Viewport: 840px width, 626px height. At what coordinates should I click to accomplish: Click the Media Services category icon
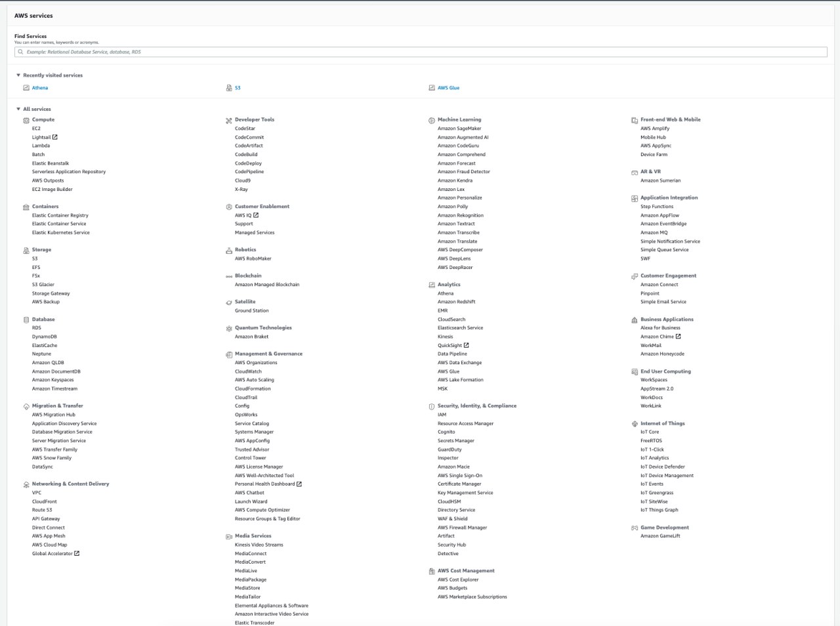[229, 536]
